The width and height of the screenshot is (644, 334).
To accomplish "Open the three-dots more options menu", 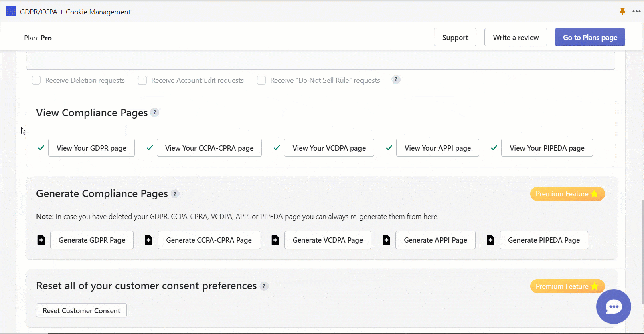I will (x=636, y=11).
